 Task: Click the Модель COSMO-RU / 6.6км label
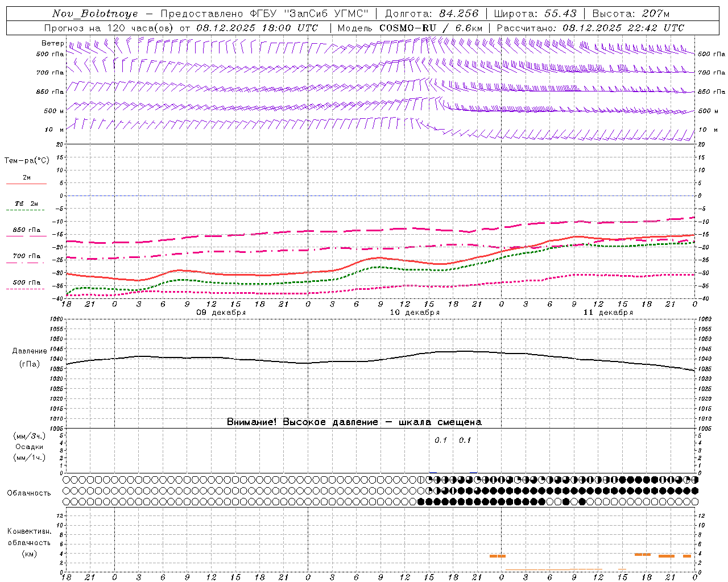(x=410, y=28)
